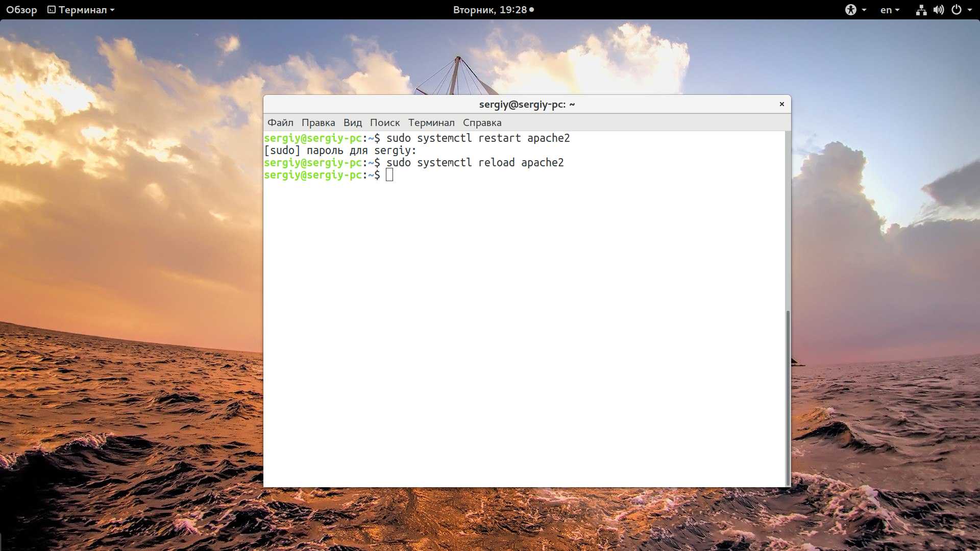This screenshot has height=551, width=980.
Task: Open the Терминал menu in window menubar
Action: (x=431, y=122)
